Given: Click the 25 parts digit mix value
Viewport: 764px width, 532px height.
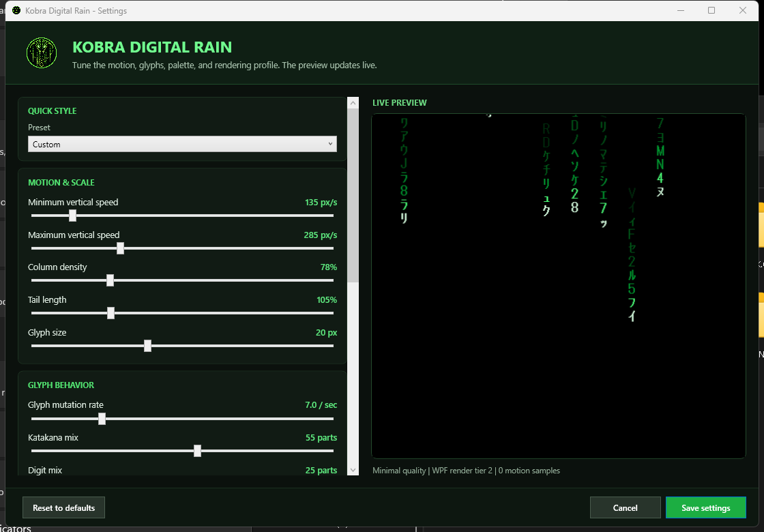Looking at the screenshot, I should click(321, 470).
